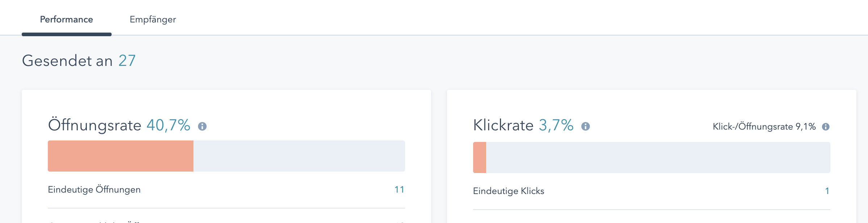Open the Öffnungsrate info tooltip icon
This screenshot has width=868, height=223.
[x=202, y=126]
